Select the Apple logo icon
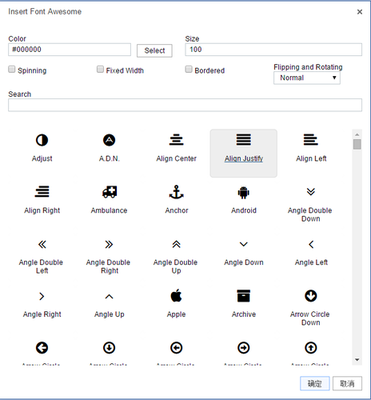Viewport: 371px width, 400px height. pos(176,296)
